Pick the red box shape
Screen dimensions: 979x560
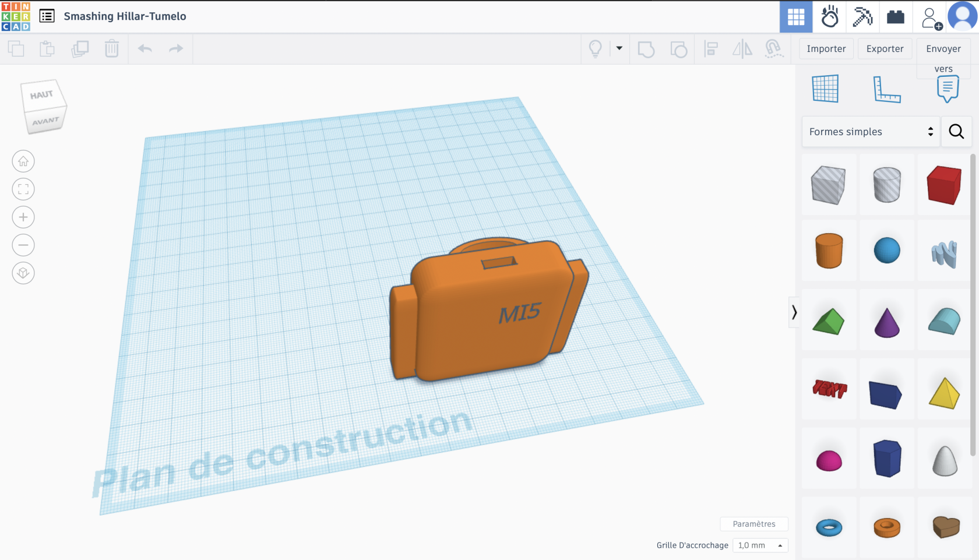pyautogui.click(x=944, y=185)
